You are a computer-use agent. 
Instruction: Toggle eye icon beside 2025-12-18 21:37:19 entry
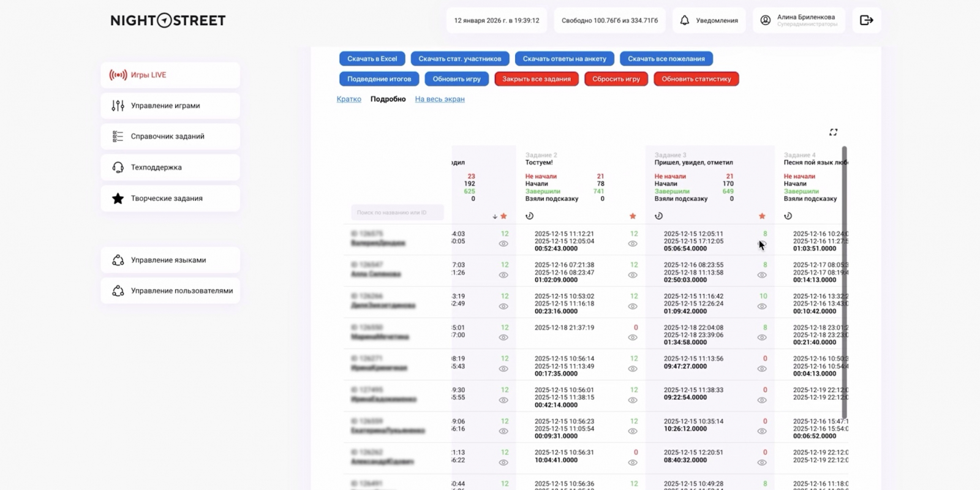tap(633, 337)
